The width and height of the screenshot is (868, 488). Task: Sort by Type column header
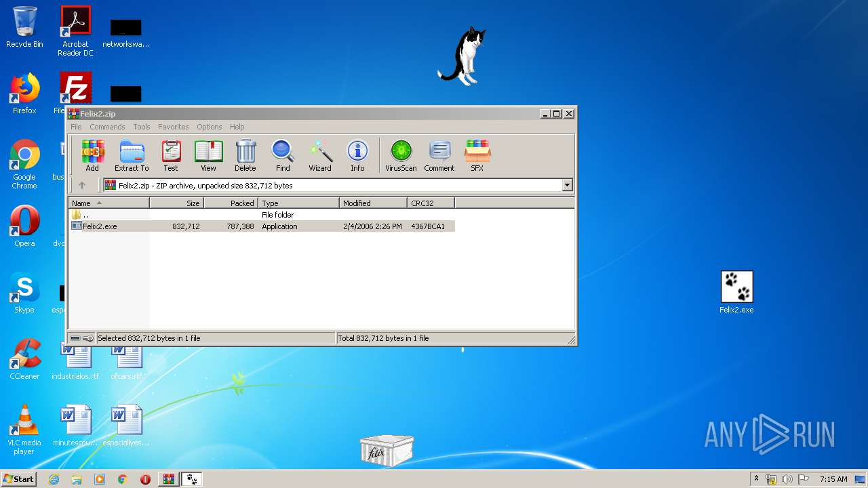click(x=299, y=203)
